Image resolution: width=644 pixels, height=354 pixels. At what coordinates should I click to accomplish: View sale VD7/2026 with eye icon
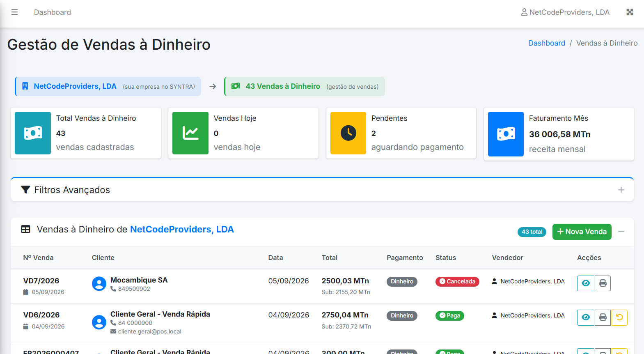586,283
